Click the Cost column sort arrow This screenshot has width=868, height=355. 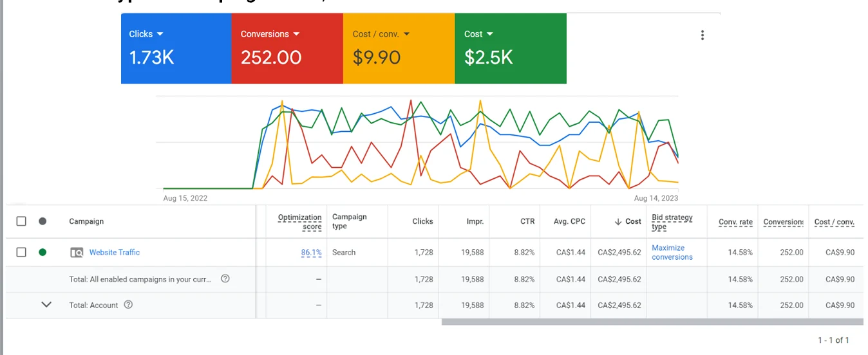coord(618,221)
